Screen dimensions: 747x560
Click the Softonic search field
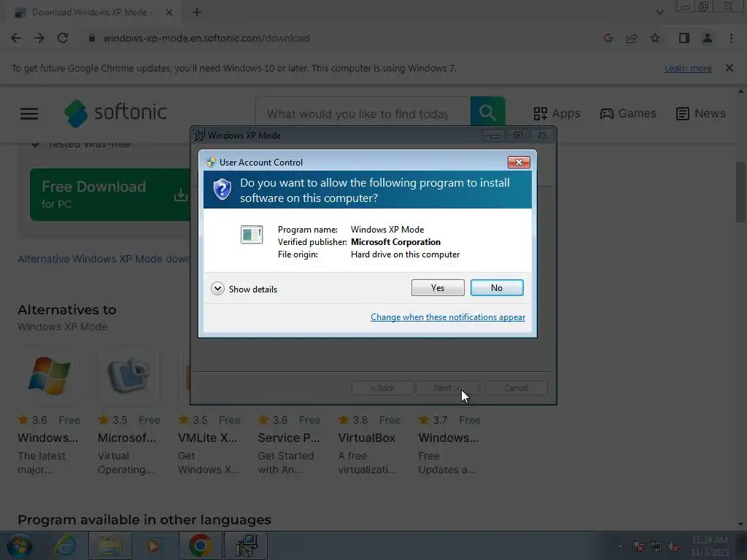(x=363, y=114)
